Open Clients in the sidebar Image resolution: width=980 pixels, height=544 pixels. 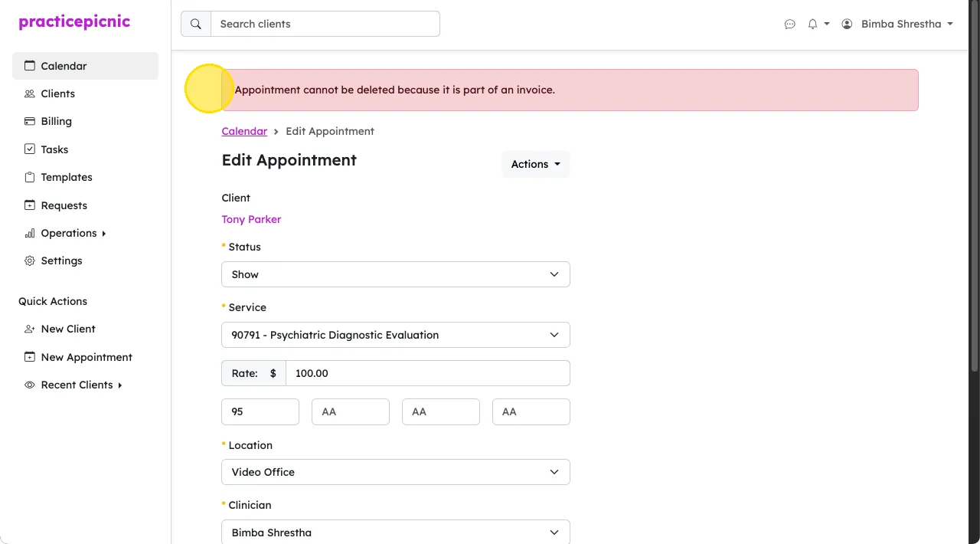coord(85,93)
